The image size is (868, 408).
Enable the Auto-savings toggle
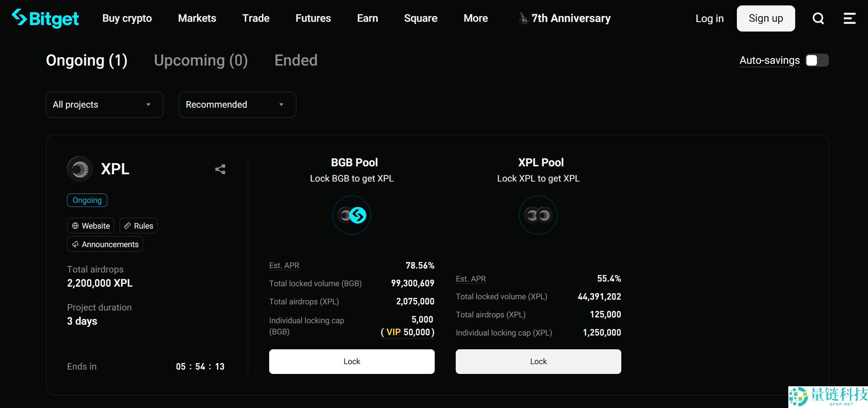tap(817, 61)
